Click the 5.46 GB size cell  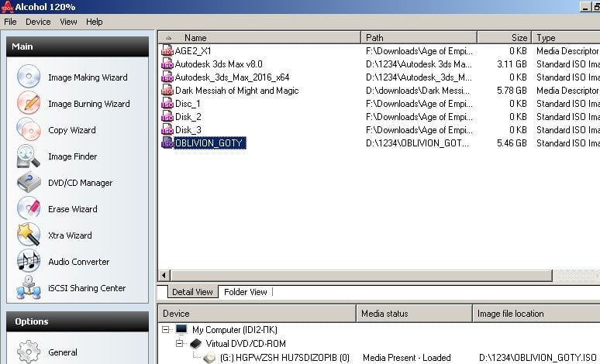pos(512,143)
